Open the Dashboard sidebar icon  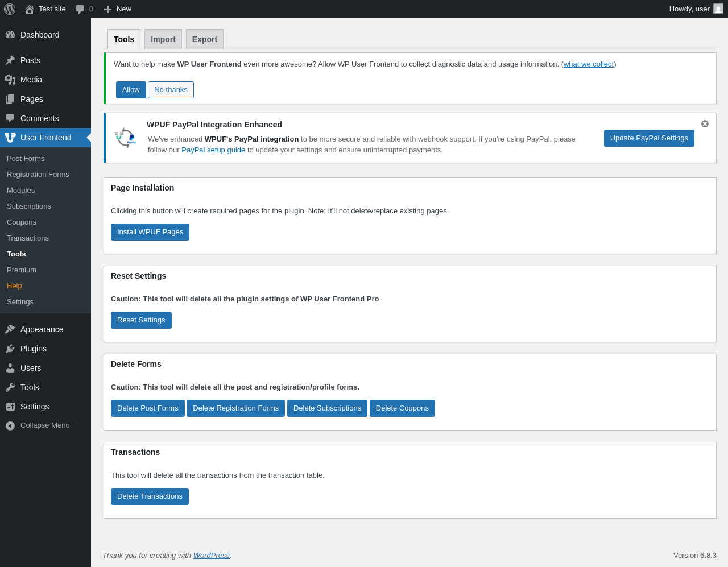[10, 35]
